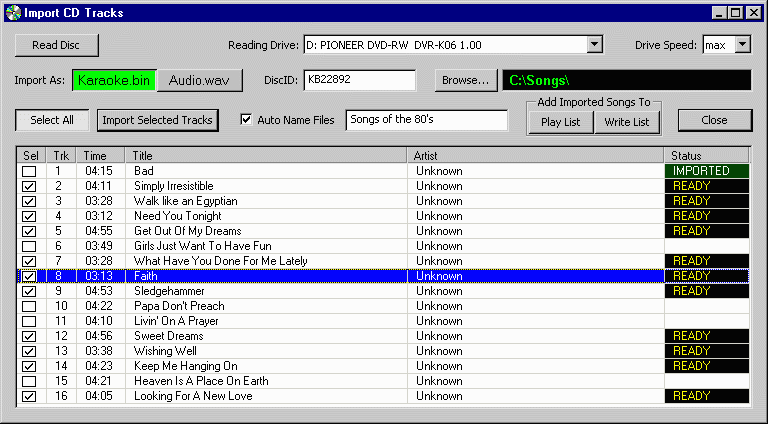Sort list by Title column header
The width and height of the screenshot is (768, 424).
click(268, 156)
